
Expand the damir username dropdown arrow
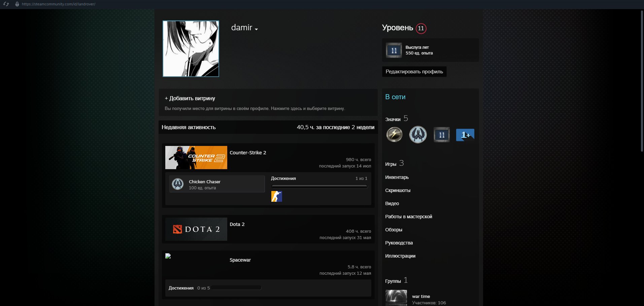pyautogui.click(x=256, y=29)
